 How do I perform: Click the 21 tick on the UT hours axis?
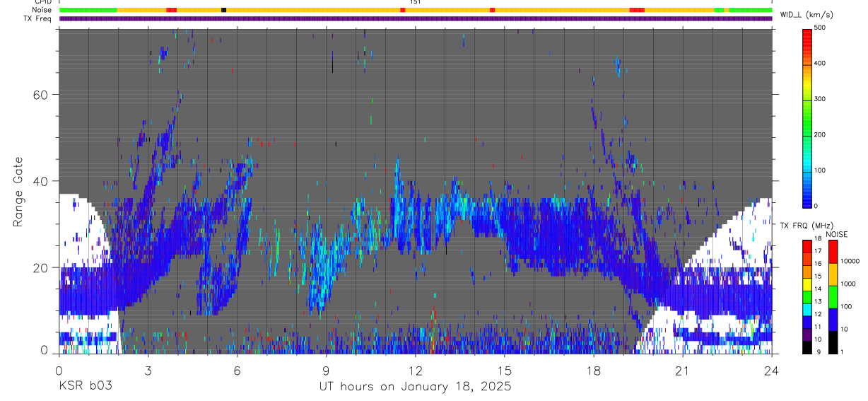683,370
